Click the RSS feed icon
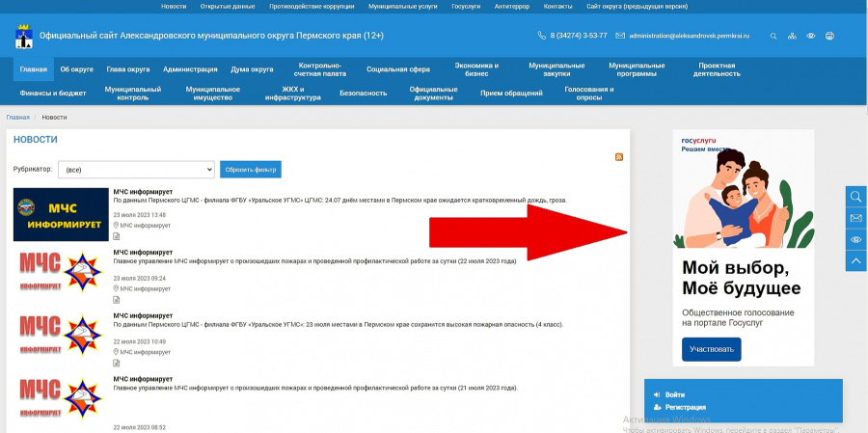 [x=619, y=157]
